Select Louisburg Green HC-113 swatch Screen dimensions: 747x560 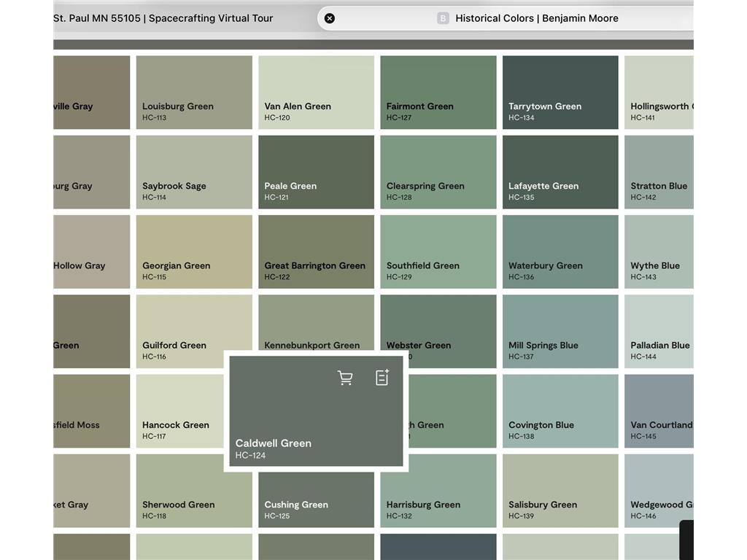pyautogui.click(x=194, y=93)
